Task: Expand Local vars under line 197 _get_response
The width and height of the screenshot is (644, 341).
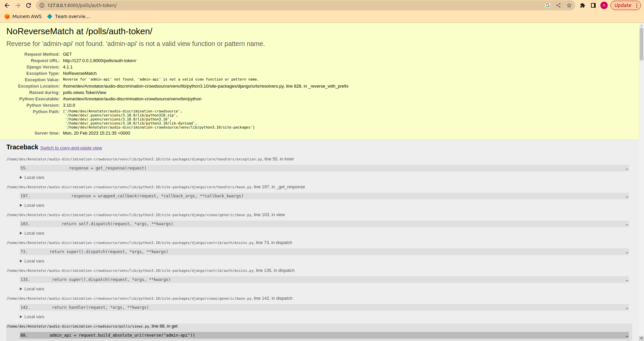Action: pos(32,205)
